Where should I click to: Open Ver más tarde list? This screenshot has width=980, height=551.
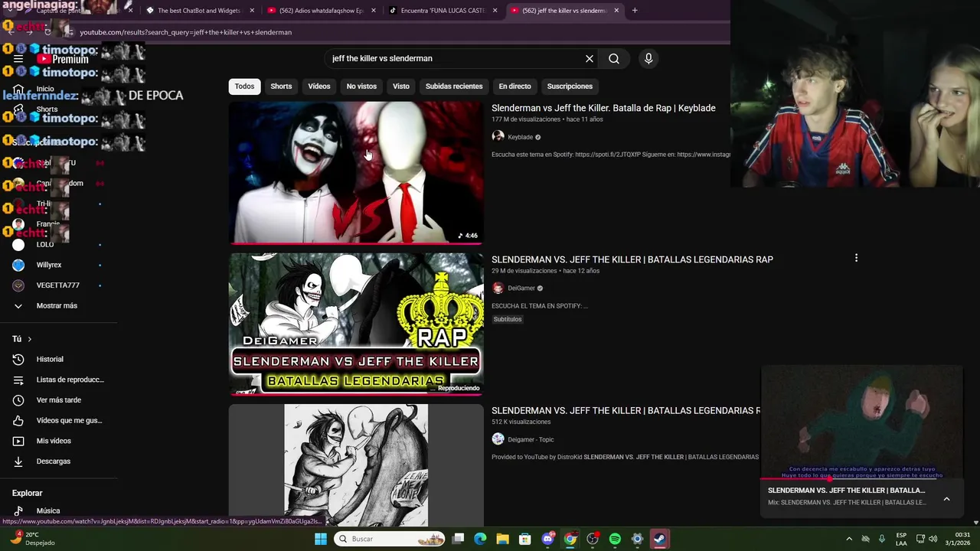pos(58,400)
